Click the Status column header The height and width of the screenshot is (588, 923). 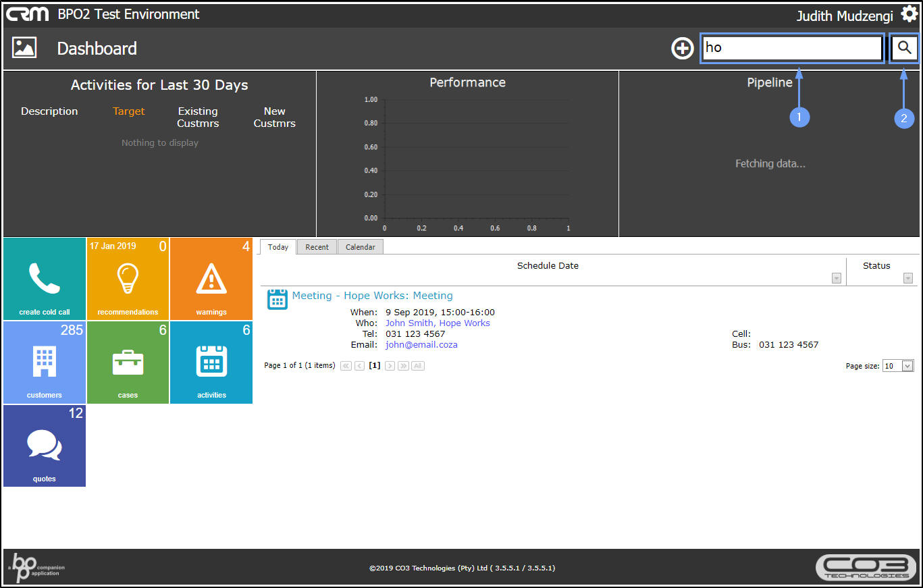(x=876, y=266)
